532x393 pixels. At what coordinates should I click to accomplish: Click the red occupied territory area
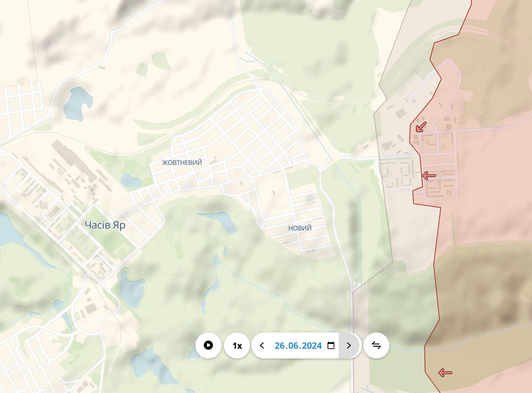[x=490, y=187]
